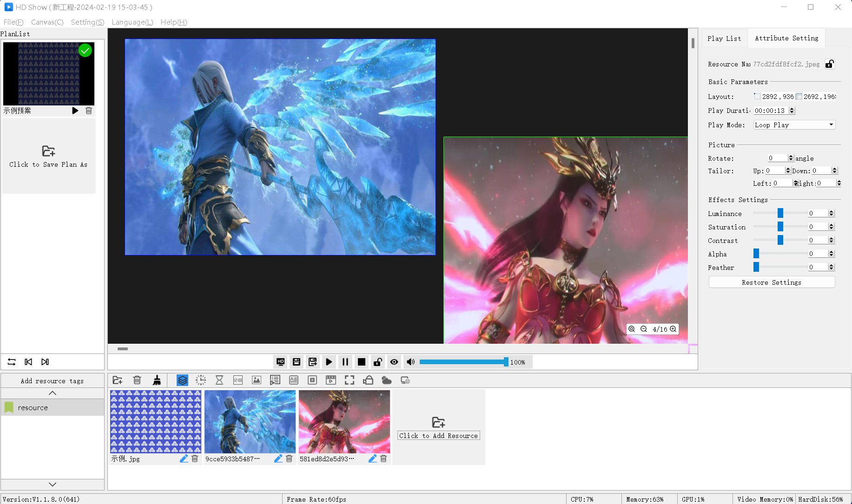This screenshot has width=852, height=504.
Task: Click the text document resource icon
Action: pyautogui.click(x=294, y=380)
